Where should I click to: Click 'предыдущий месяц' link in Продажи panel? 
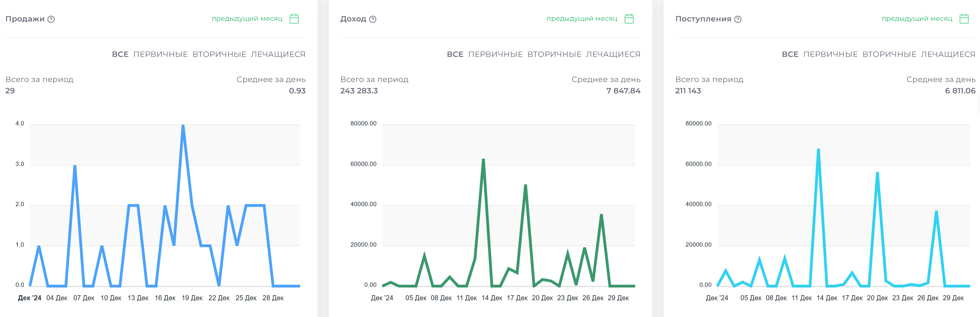(247, 19)
